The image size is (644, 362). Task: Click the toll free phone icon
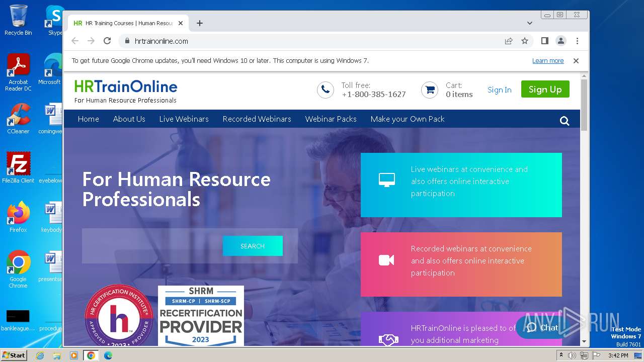[x=326, y=90]
